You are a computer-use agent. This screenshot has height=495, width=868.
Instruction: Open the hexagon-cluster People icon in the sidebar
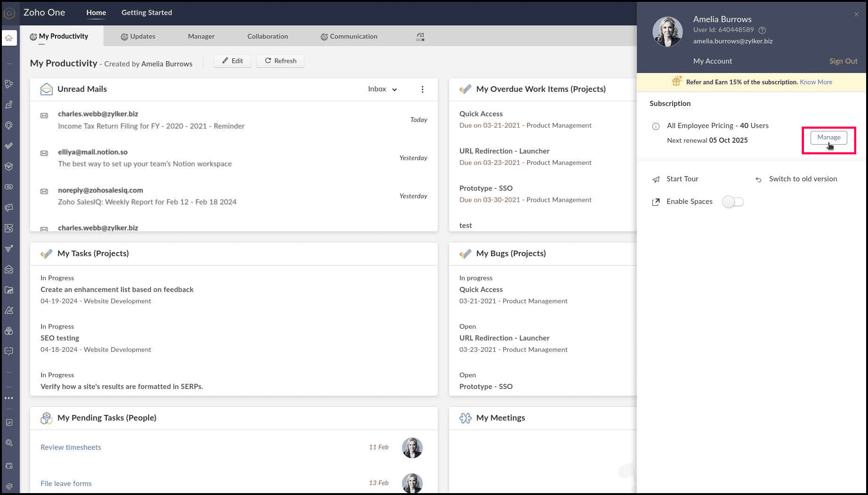[x=9, y=331]
